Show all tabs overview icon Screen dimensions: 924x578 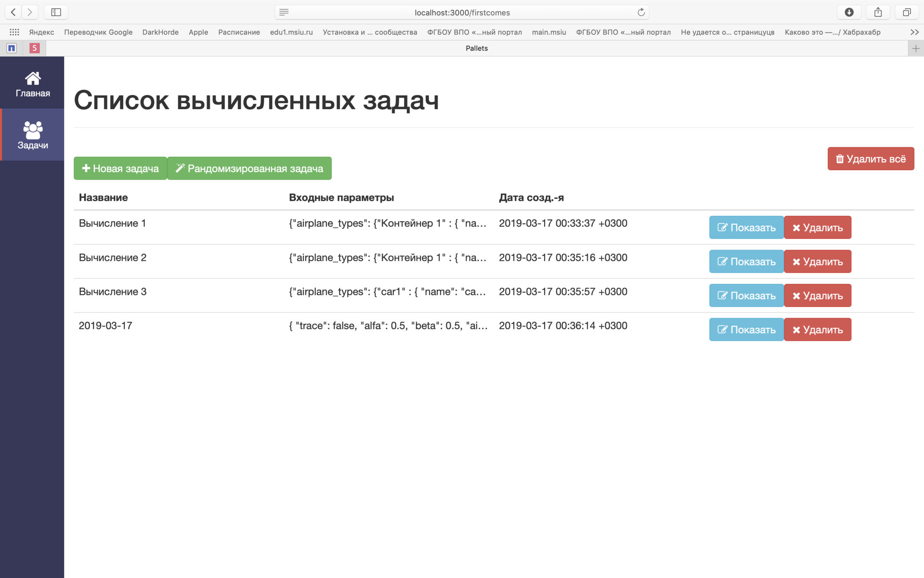coord(906,12)
